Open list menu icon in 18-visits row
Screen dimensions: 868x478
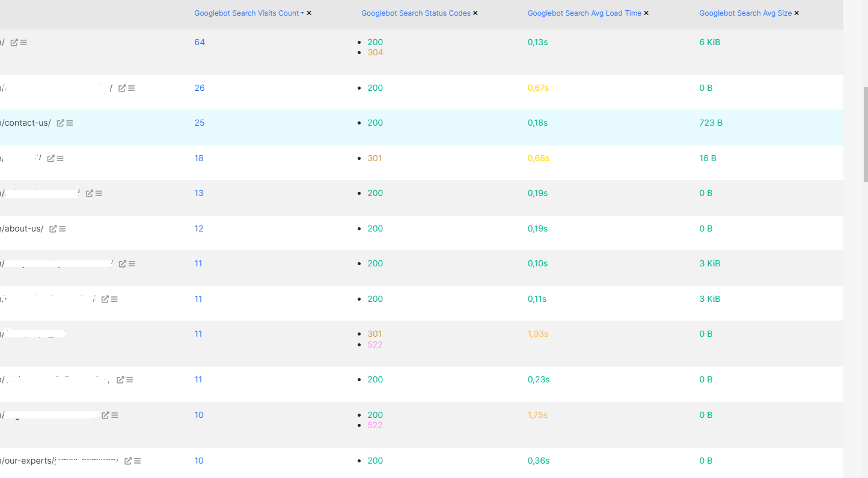[x=60, y=159]
